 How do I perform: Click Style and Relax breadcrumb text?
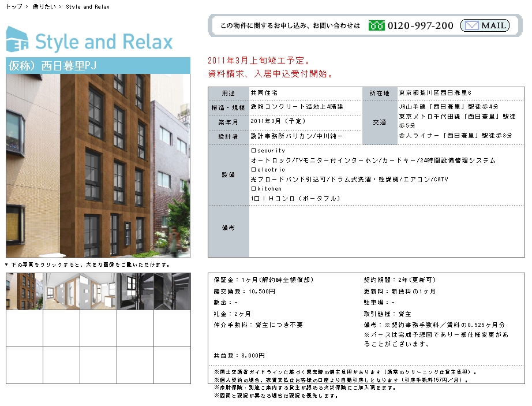[87, 7]
